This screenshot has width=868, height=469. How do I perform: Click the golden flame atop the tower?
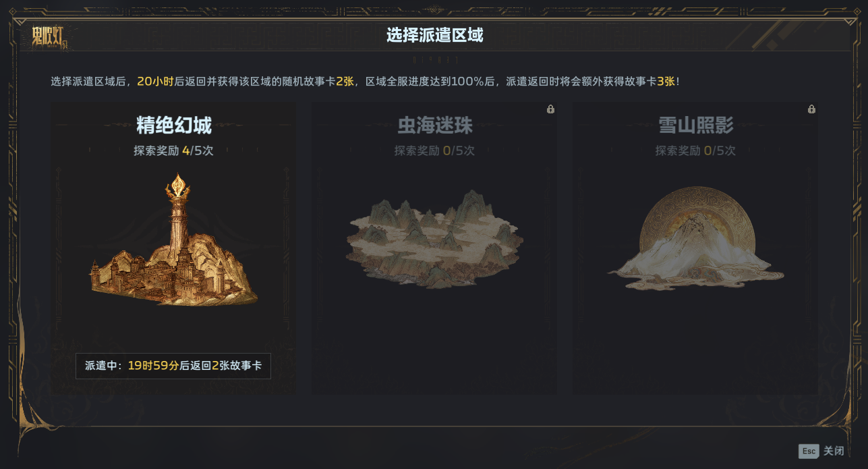tap(178, 184)
